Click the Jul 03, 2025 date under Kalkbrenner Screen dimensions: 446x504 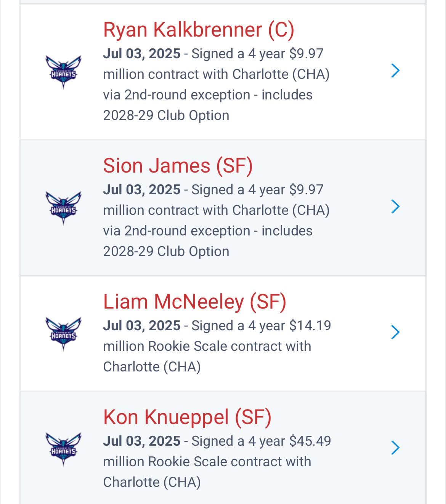coord(142,54)
